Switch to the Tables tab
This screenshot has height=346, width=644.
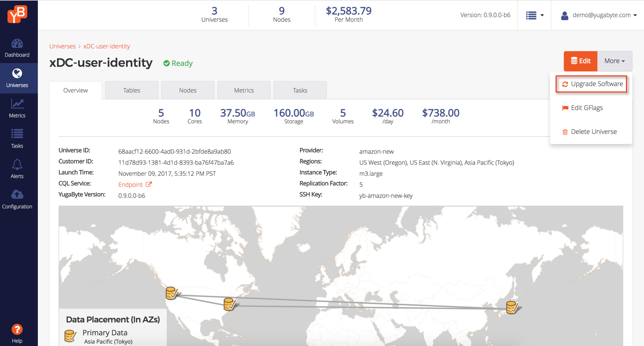132,90
